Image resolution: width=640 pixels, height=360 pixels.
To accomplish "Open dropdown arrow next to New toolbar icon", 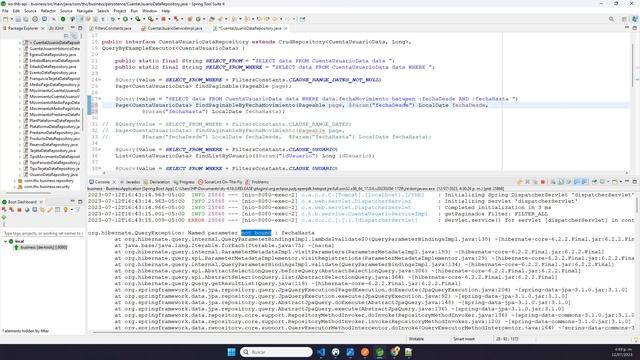I will pyautogui.click(x=11, y=19).
